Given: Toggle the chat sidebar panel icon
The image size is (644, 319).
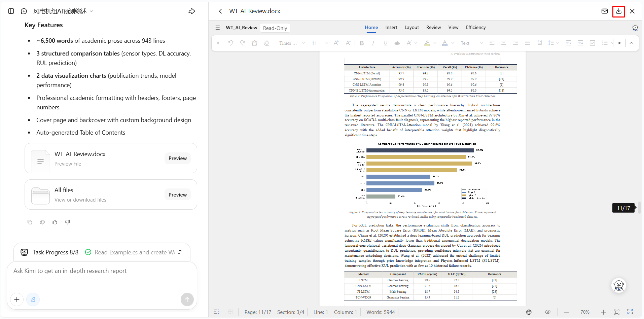Looking at the screenshot, I should coord(11,11).
